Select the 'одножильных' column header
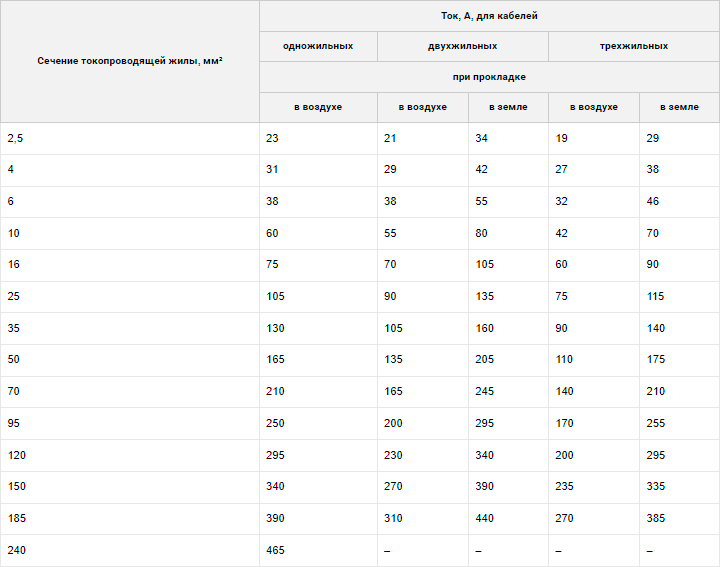 point(318,46)
